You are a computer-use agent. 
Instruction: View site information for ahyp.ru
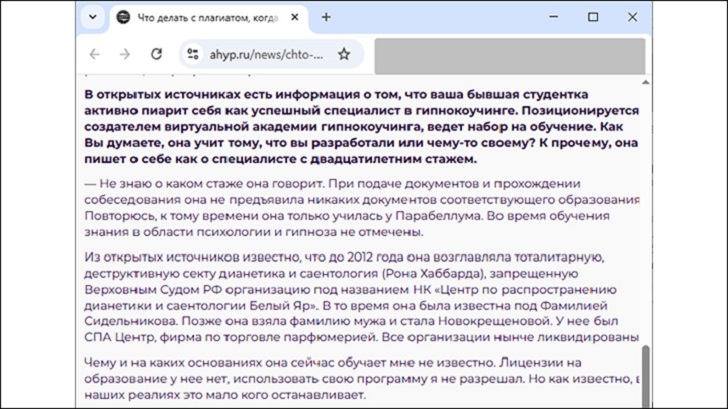(193, 54)
